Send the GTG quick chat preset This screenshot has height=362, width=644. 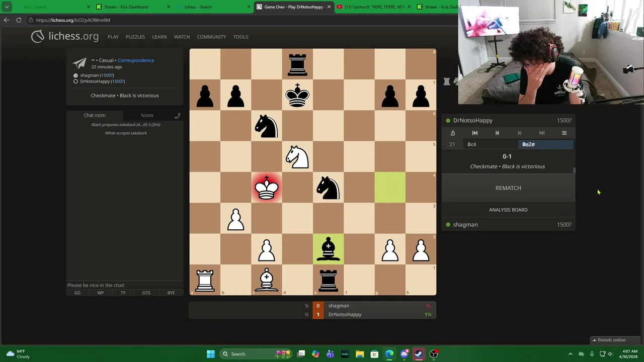pyautogui.click(x=146, y=293)
